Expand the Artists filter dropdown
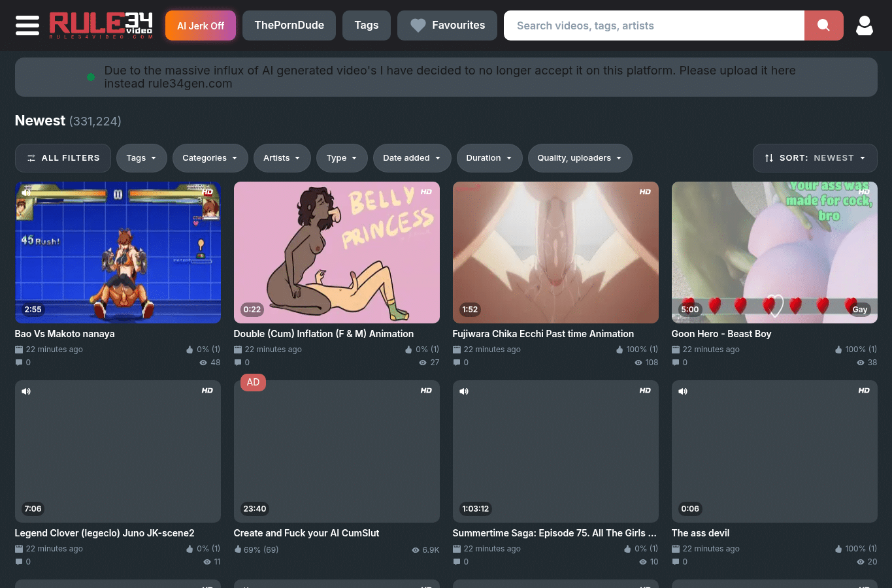 [x=282, y=158]
